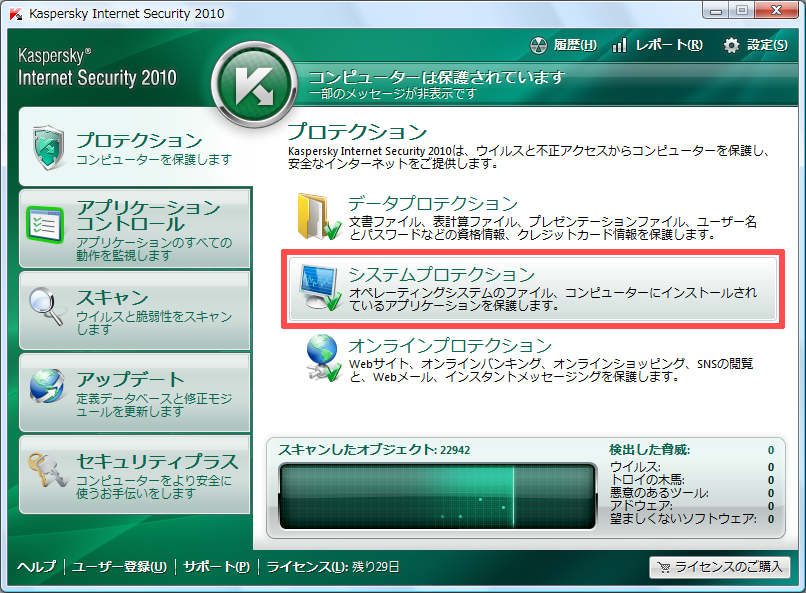The image size is (806, 593).
Task: Click the monitor System Protection icon
Action: click(x=322, y=288)
